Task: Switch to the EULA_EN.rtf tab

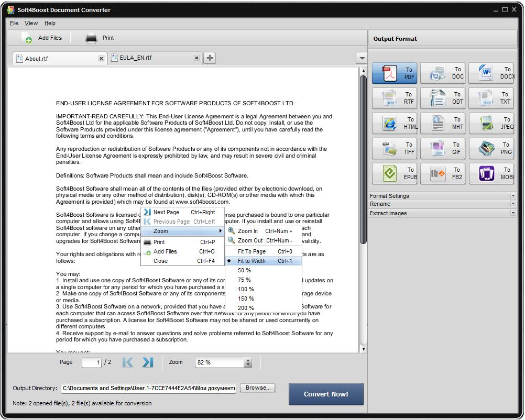Action: (x=155, y=58)
